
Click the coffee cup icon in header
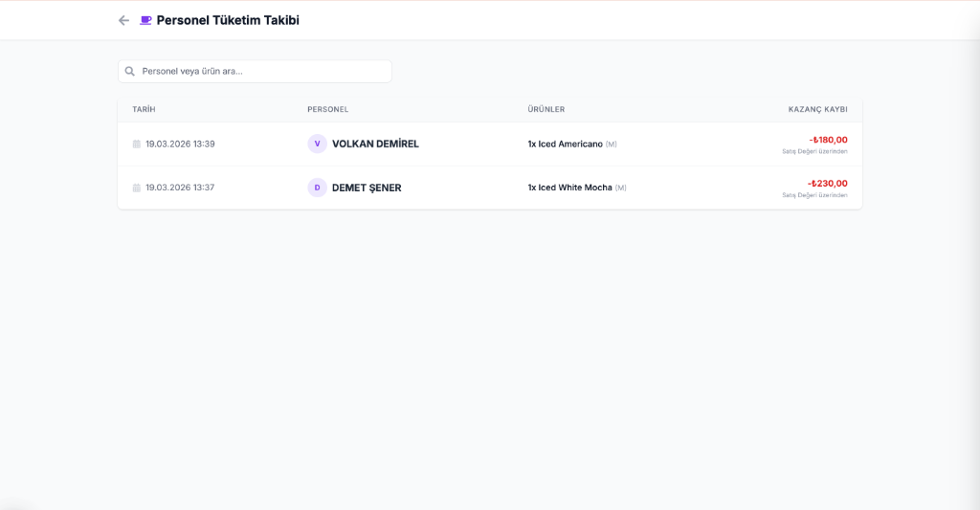tap(145, 20)
